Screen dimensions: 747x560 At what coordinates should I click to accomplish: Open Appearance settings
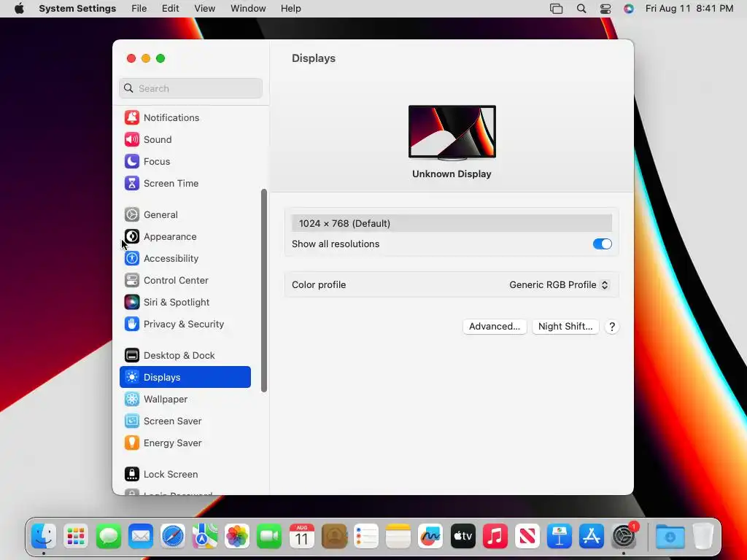point(185,237)
